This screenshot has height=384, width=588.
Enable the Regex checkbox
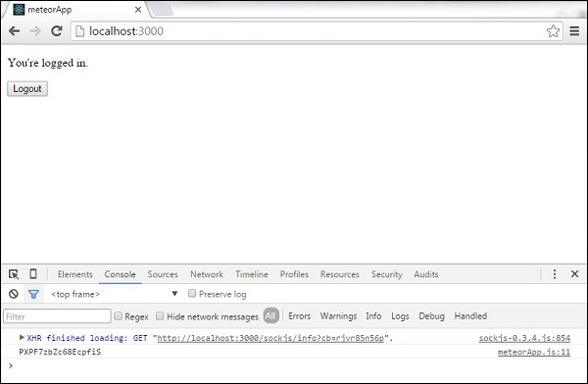tap(119, 315)
